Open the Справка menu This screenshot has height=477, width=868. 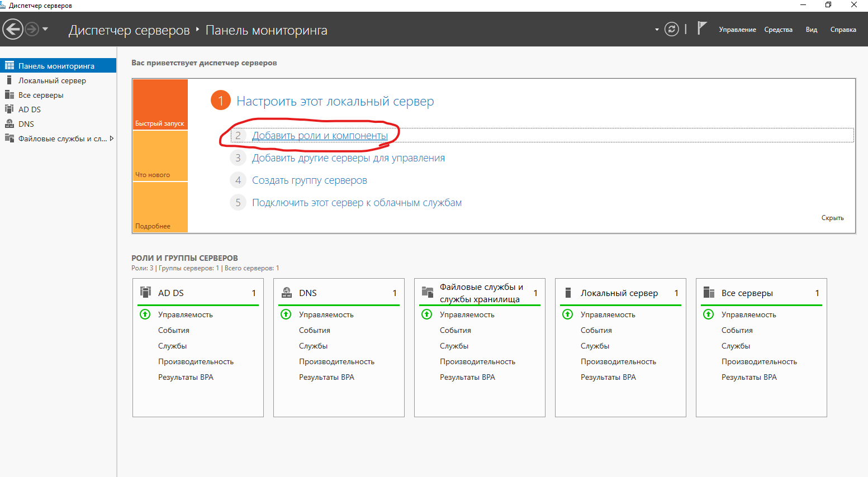[843, 30]
